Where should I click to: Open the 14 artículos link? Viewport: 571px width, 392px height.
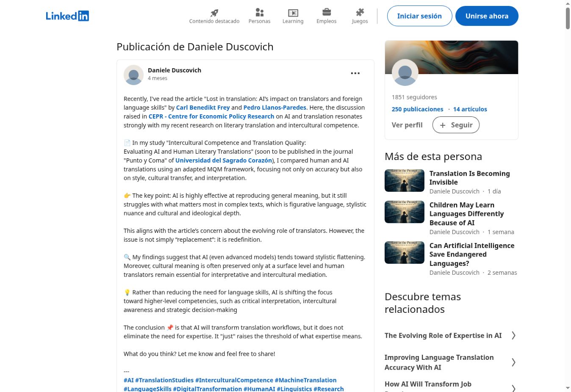[470, 109]
